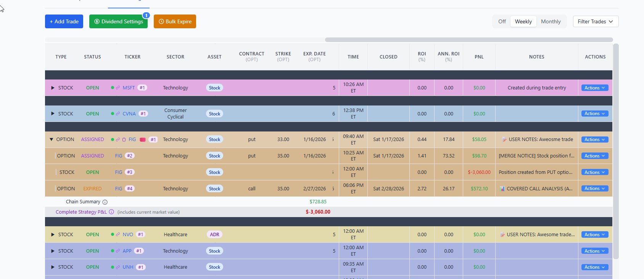Click the link icon beside UNH ticker
Image resolution: width=644 pixels, height=279 pixels.
point(118,267)
